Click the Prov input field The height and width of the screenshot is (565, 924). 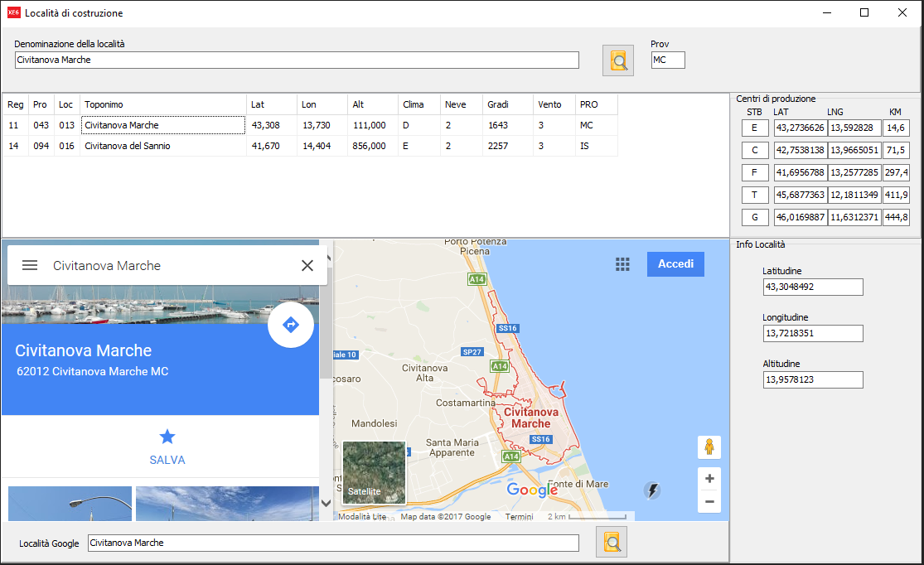(668, 60)
